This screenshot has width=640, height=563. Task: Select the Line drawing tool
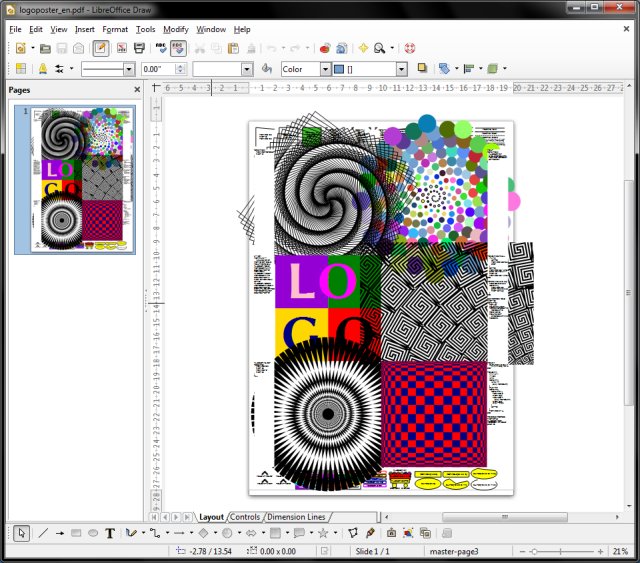click(x=43, y=534)
